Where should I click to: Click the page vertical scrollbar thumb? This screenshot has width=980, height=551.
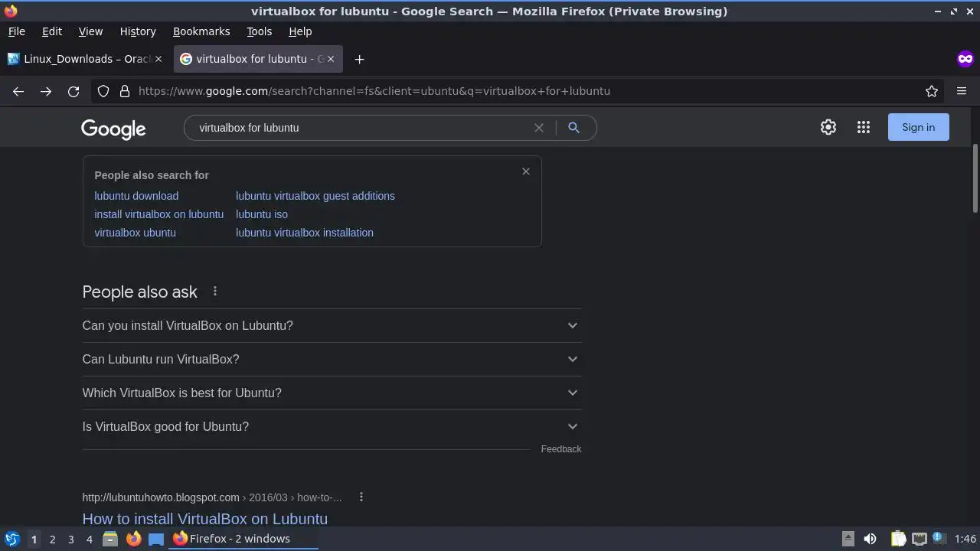(x=975, y=178)
